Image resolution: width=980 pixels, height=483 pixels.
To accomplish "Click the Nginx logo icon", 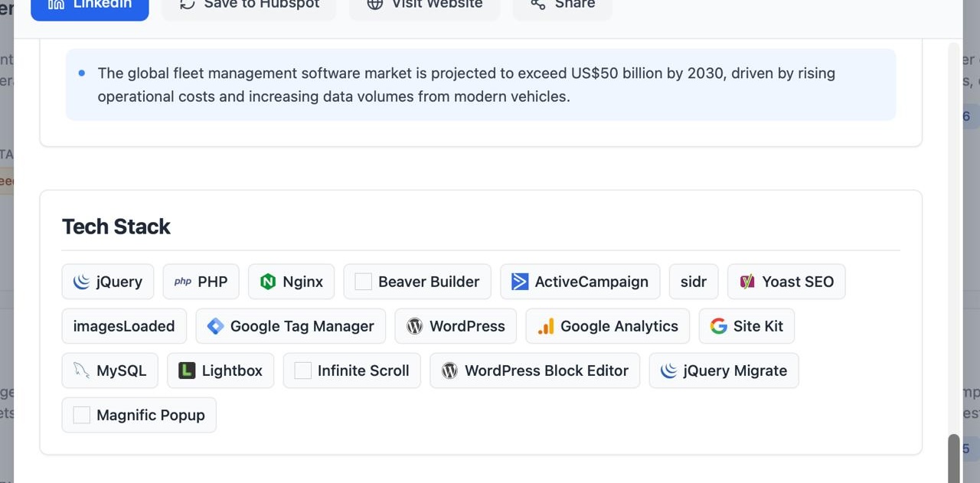I will point(268,281).
